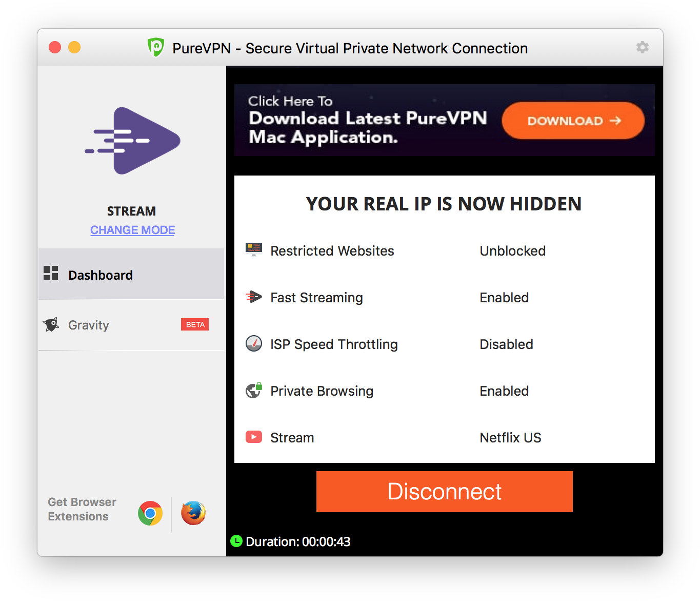Open settings via the gear icon
Viewport: 700px width, 601px height.
(642, 47)
